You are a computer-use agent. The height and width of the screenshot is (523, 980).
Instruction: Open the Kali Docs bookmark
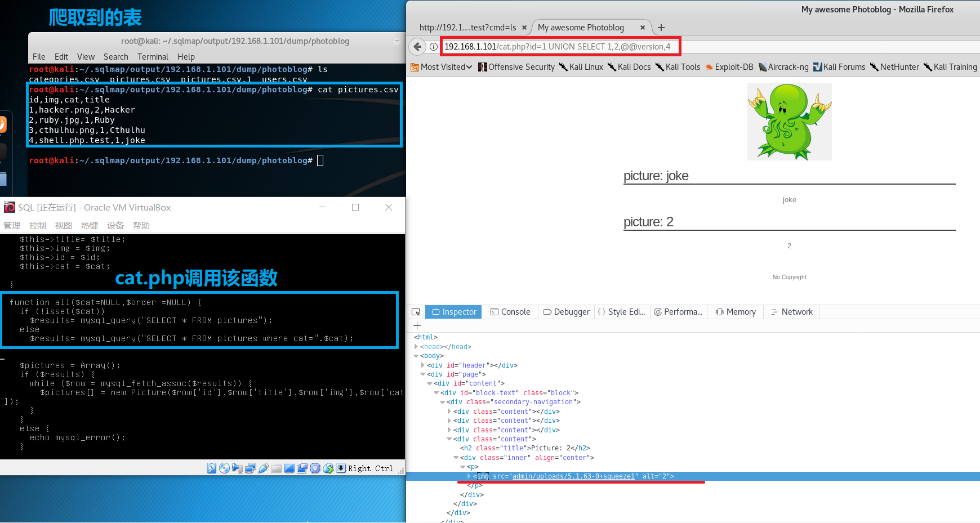click(x=629, y=67)
